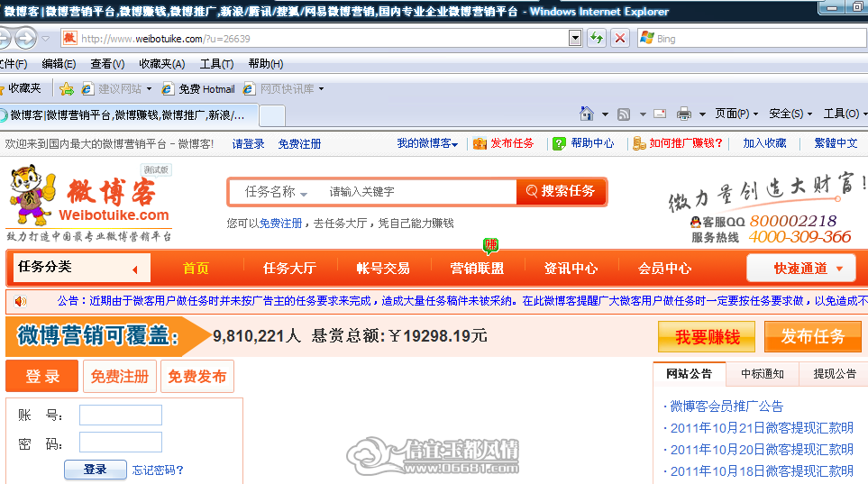Expand the Home button dropdown arrow

point(605,114)
